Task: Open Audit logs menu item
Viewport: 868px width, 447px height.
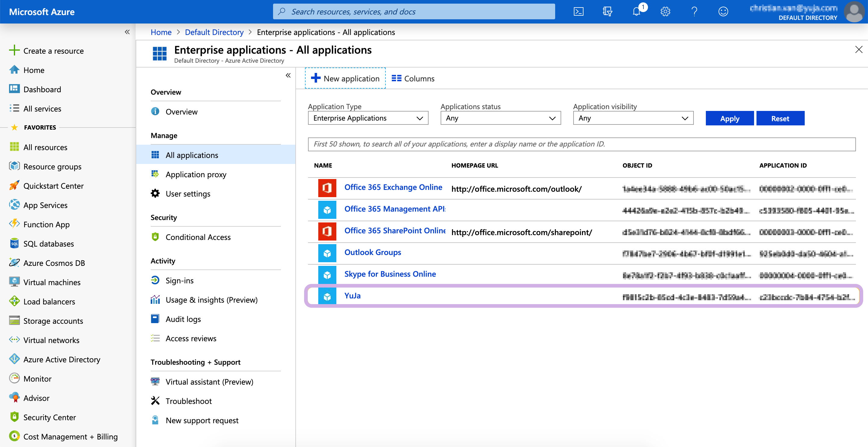Action: click(x=183, y=319)
